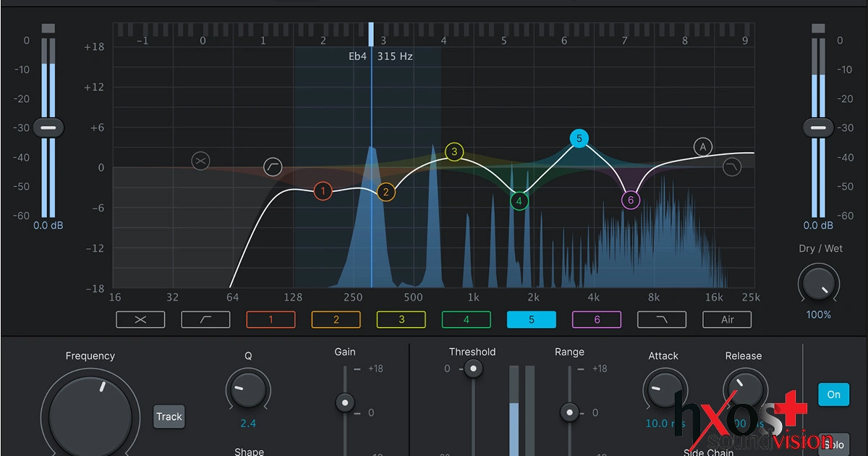Click the Air band button

point(727,319)
